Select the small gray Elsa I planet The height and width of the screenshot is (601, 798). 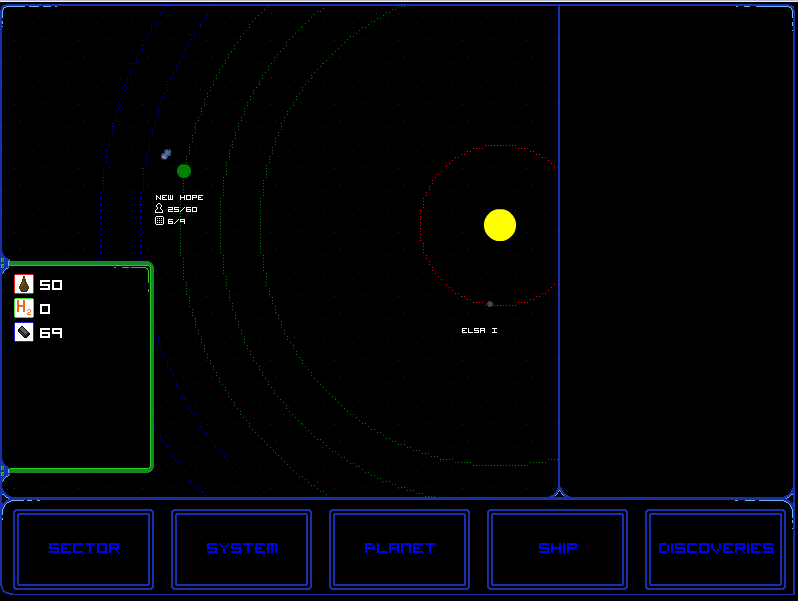[490, 304]
